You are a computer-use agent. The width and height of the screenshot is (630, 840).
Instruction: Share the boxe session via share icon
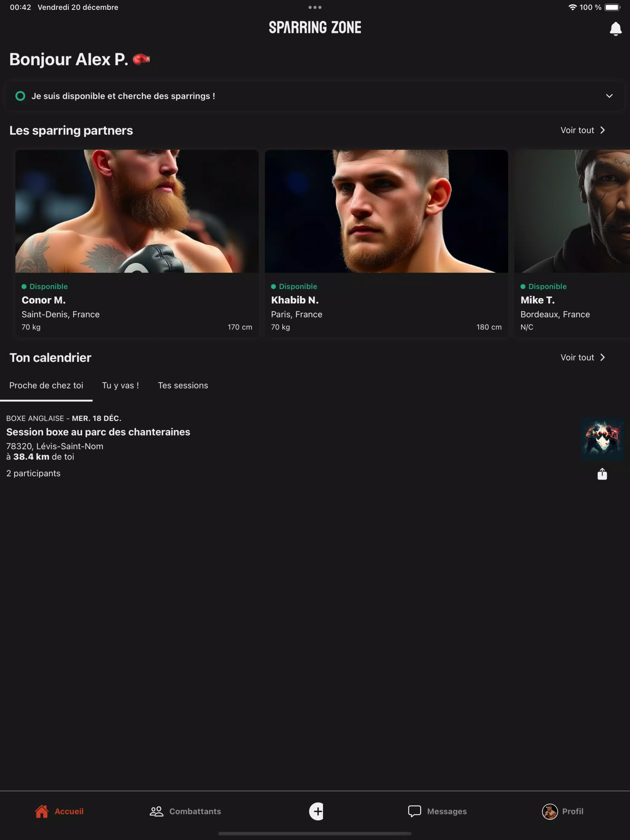602,473
